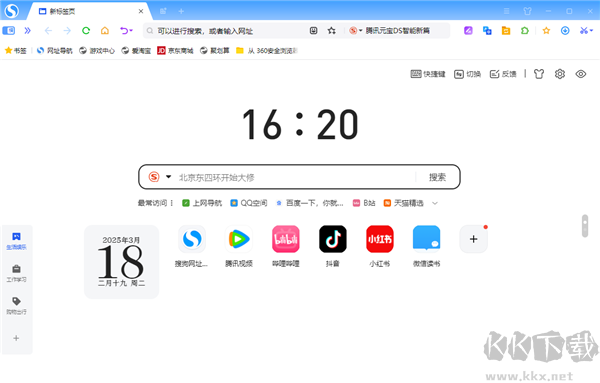
Task: Open 小红书 shortcut tile
Action: point(380,246)
